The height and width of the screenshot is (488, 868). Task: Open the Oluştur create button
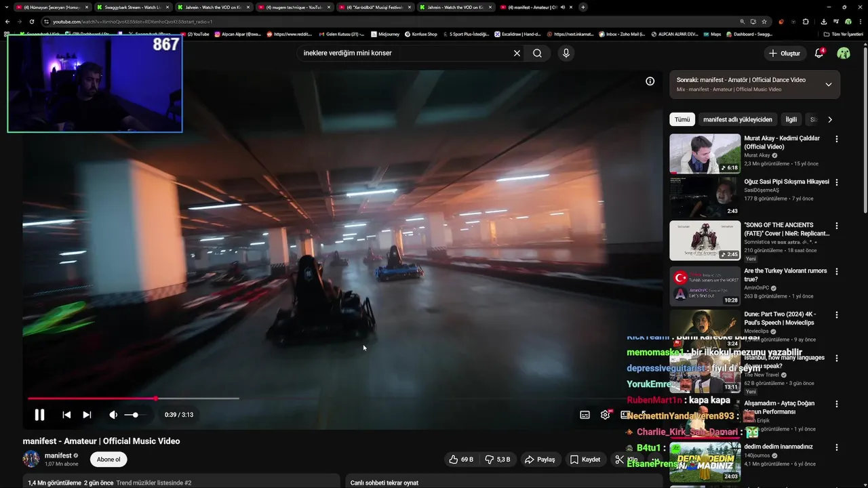[x=784, y=53]
